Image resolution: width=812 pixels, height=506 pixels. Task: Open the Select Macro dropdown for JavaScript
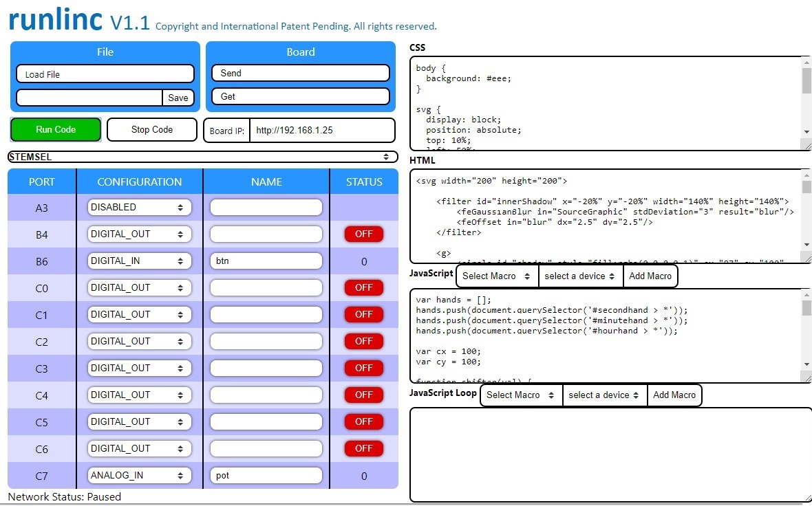(495, 275)
